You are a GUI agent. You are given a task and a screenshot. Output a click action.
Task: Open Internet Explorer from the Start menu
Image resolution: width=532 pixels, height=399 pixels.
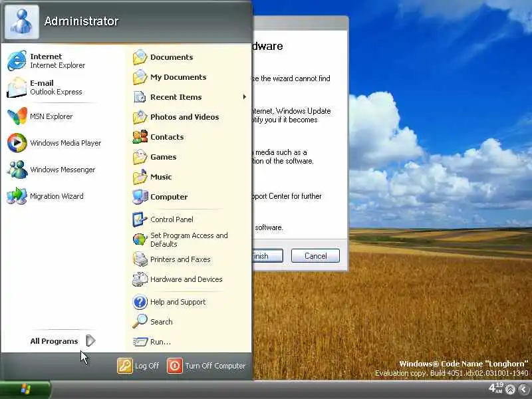(17, 61)
